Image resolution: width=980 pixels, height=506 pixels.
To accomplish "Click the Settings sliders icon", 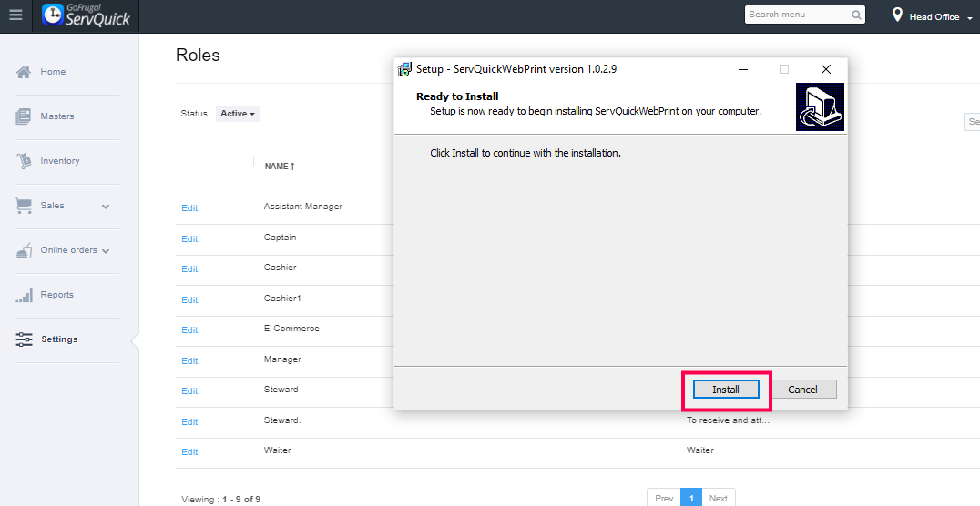I will click(25, 339).
